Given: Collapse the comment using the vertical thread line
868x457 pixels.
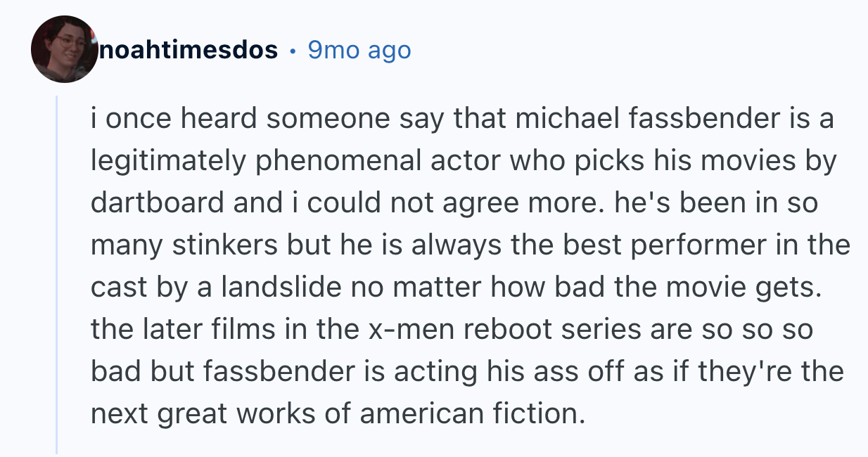Looking at the screenshot, I should [57, 274].
